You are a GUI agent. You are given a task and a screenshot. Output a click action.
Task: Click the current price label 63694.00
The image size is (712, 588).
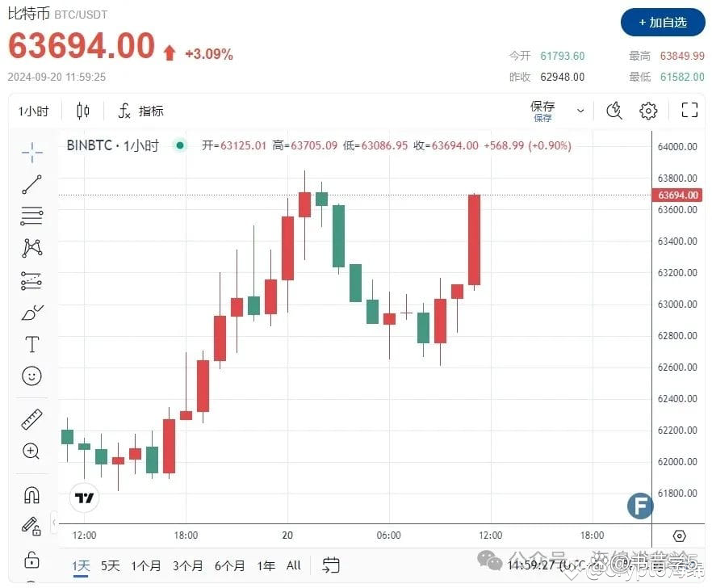pos(678,195)
